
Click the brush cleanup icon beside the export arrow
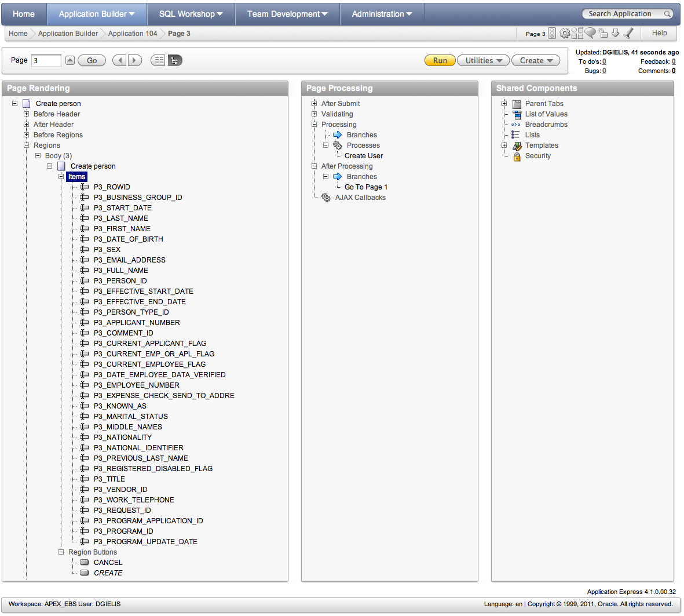coord(628,33)
